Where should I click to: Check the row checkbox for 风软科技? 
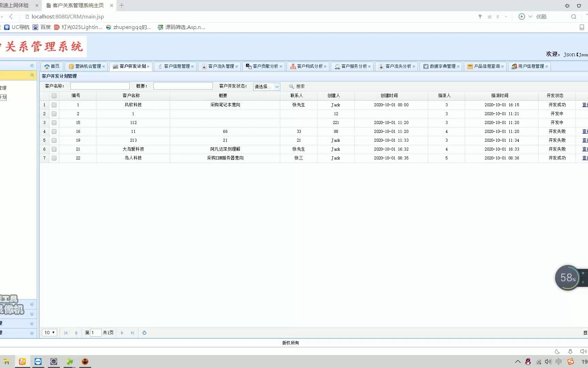54,105
